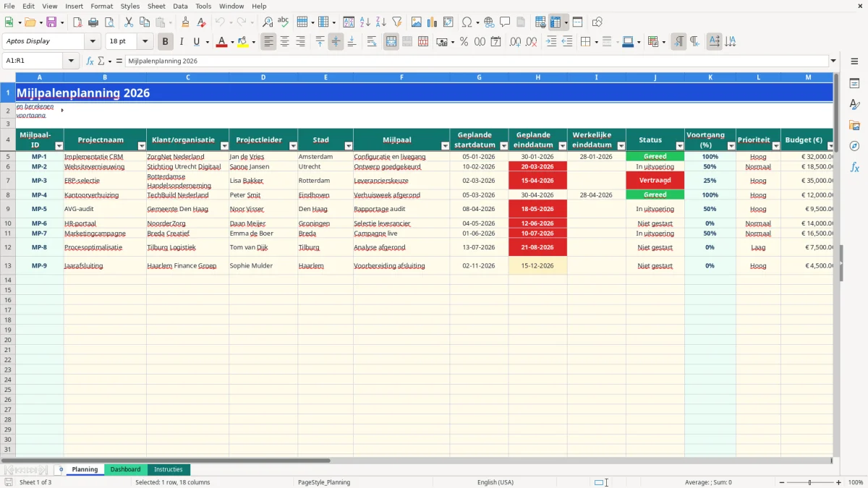The width and height of the screenshot is (868, 488).
Task: Click the Sort dialog icon
Action: click(x=349, y=22)
